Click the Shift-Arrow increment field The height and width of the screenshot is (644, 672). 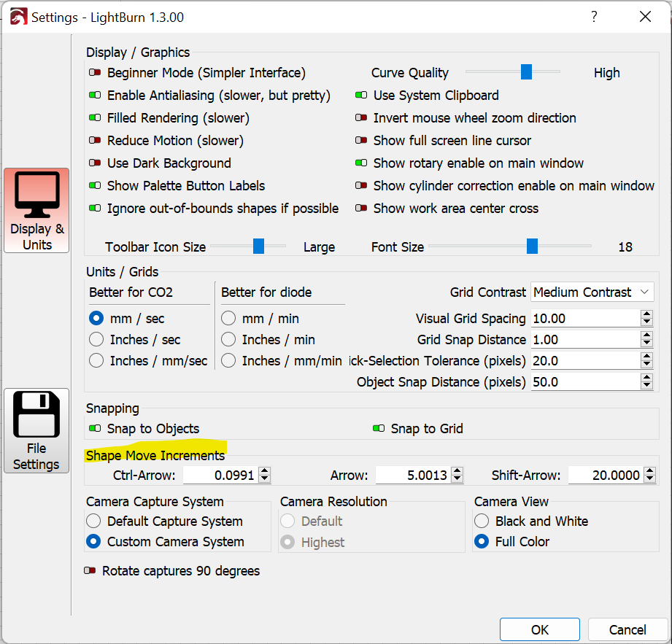[606, 476]
